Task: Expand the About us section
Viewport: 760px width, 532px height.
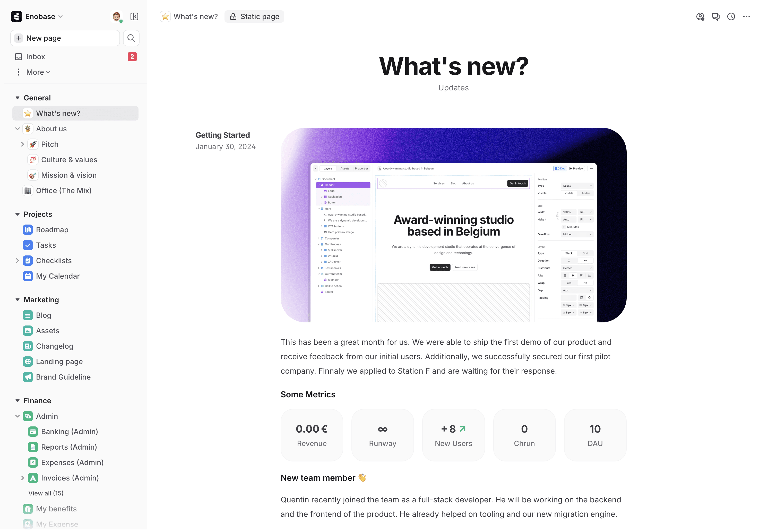Action: click(x=17, y=129)
